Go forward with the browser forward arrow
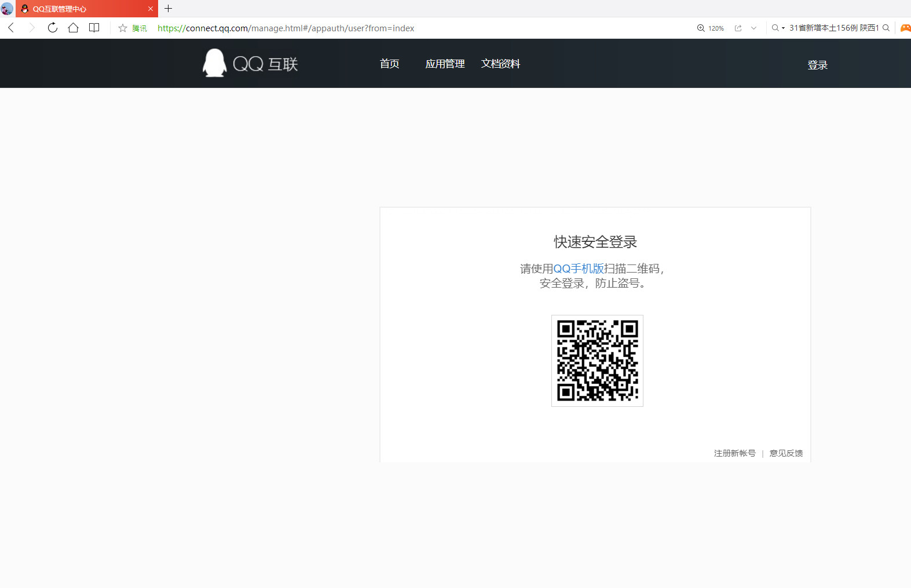911x588 pixels. tap(32, 28)
